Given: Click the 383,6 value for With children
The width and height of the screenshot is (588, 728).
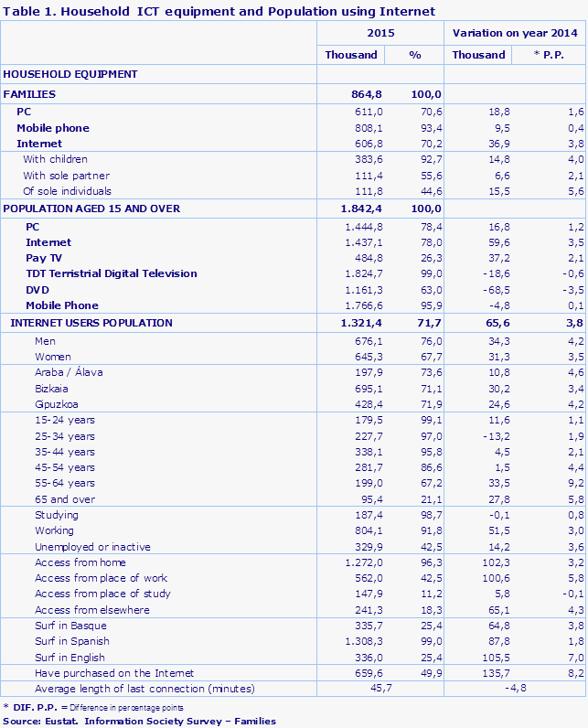Looking at the screenshot, I should (369, 159).
